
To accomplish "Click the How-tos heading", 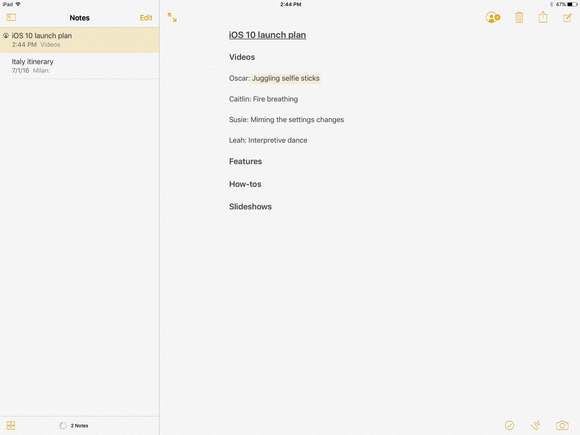I will click(x=245, y=184).
